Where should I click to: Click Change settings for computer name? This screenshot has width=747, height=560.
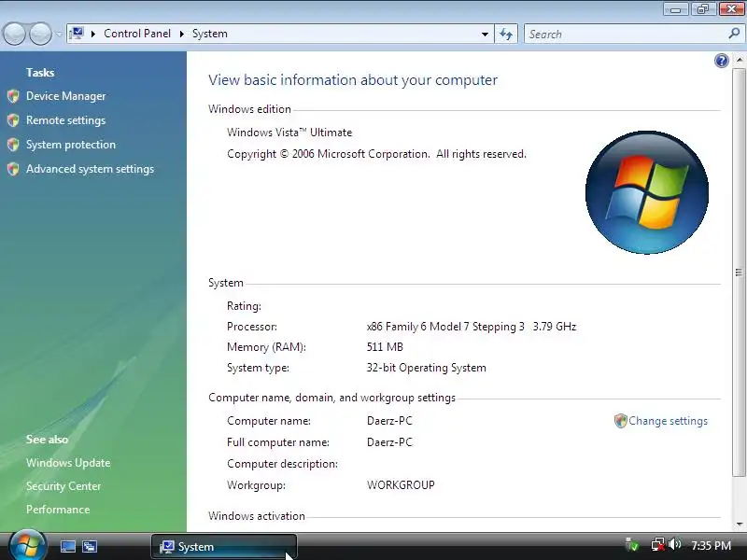pyautogui.click(x=668, y=421)
